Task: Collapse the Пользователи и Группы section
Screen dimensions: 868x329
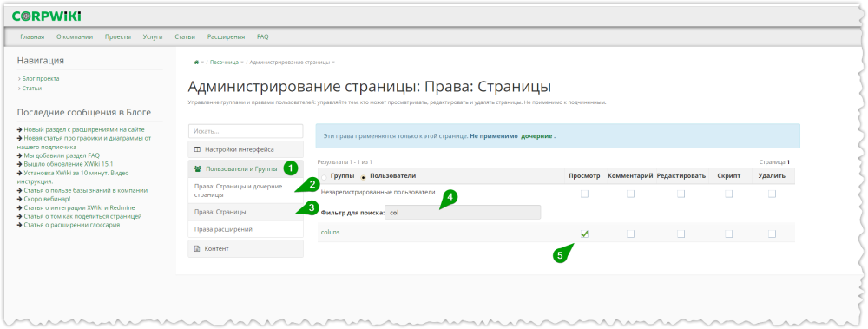Action: (246, 169)
